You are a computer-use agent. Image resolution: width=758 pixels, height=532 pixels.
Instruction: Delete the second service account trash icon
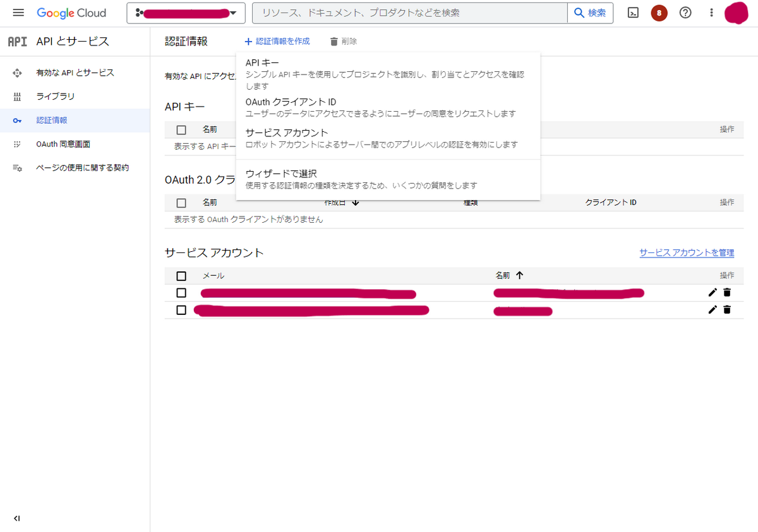pyautogui.click(x=727, y=309)
